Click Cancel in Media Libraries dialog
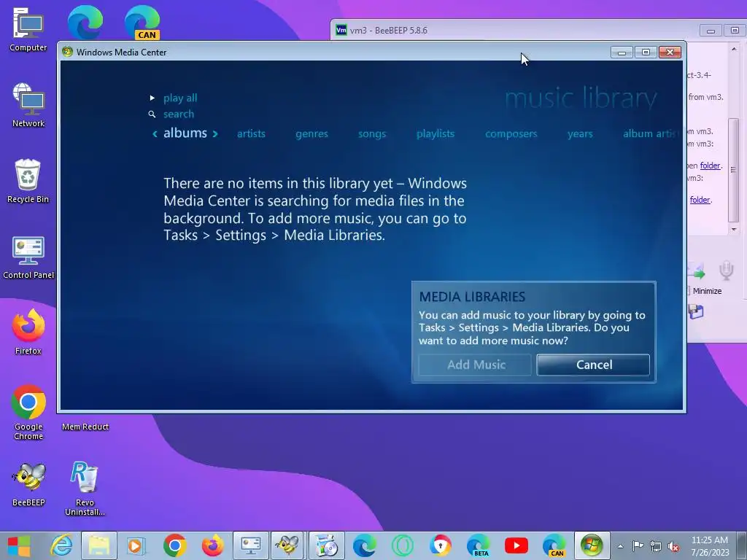 coord(593,365)
